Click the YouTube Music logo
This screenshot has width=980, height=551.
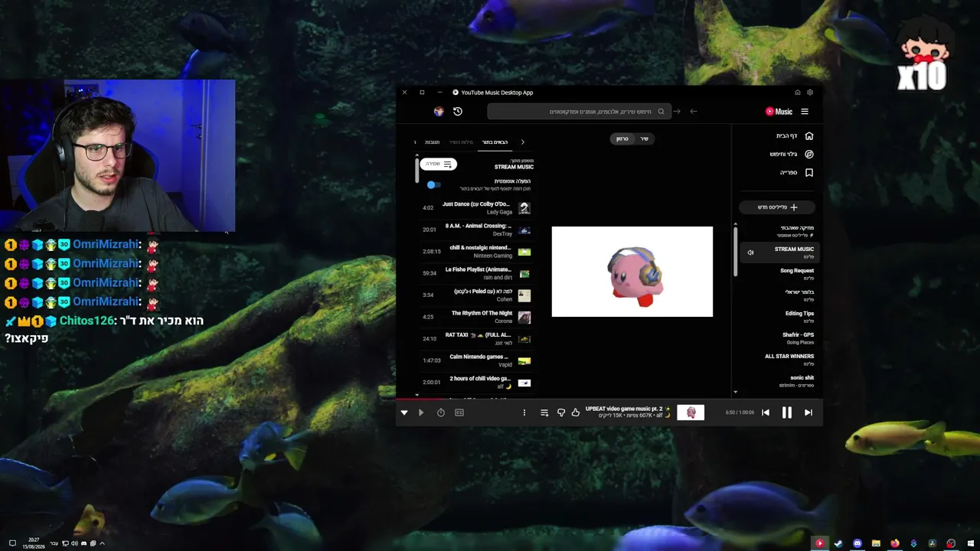(x=779, y=112)
